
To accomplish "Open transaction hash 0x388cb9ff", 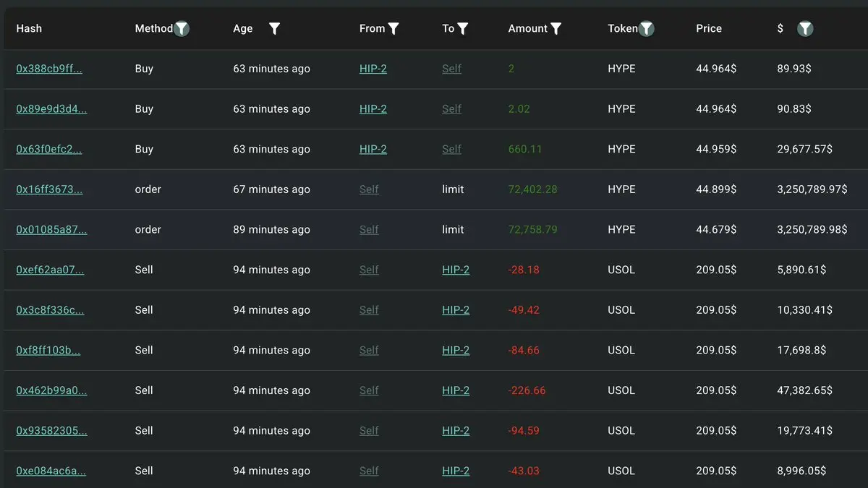I will [49, 69].
